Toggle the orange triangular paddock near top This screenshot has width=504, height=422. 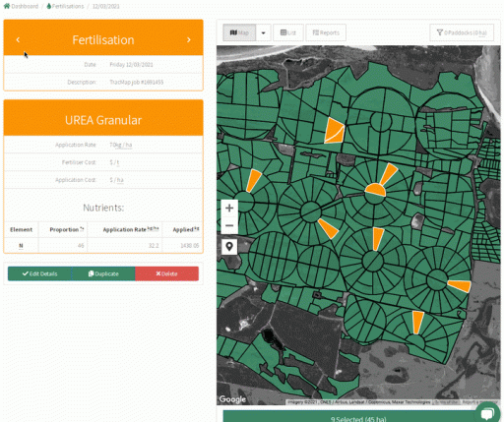[334, 132]
